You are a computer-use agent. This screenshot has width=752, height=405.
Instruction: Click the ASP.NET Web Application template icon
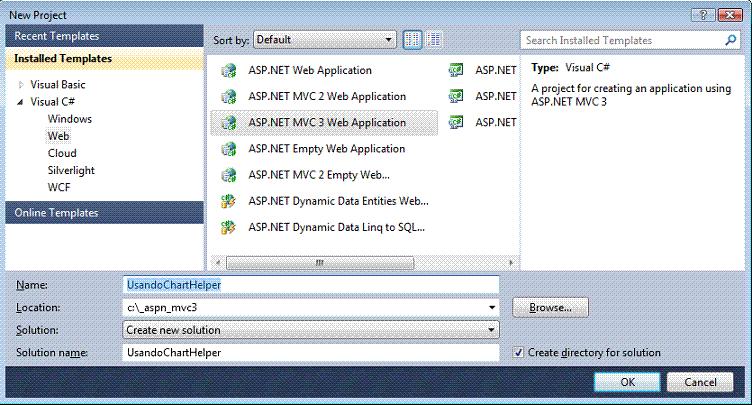point(229,71)
